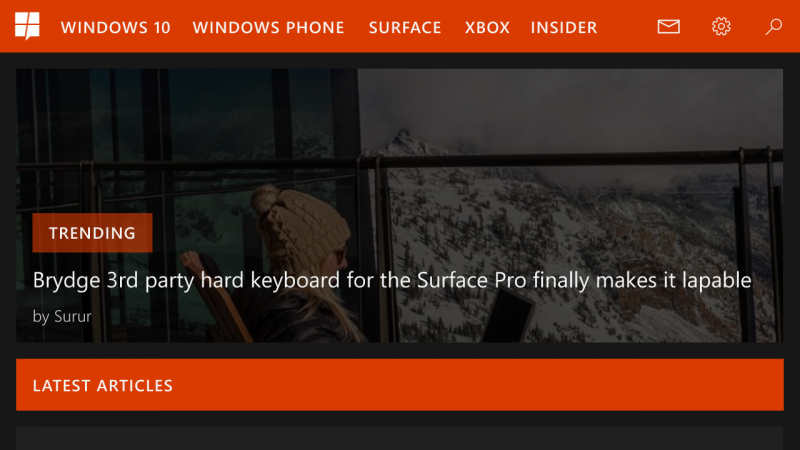Click the author name Surur

73,316
